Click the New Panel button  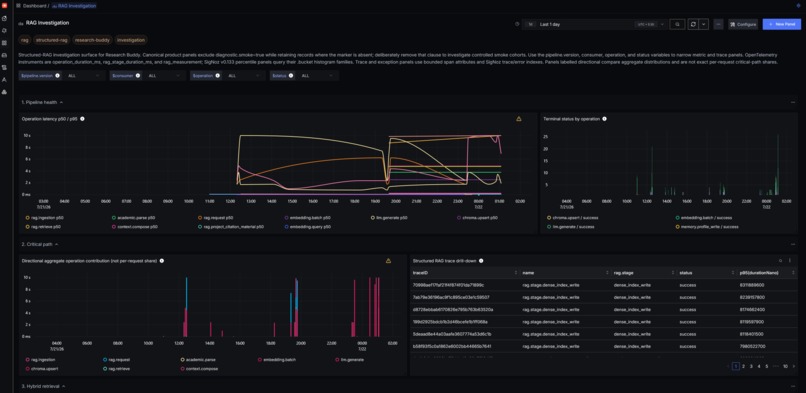tap(782, 24)
